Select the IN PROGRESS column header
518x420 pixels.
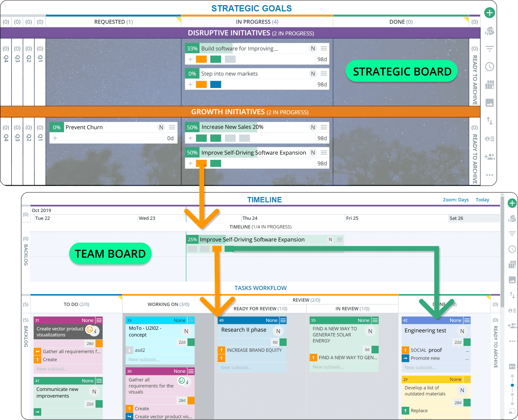[x=257, y=22]
